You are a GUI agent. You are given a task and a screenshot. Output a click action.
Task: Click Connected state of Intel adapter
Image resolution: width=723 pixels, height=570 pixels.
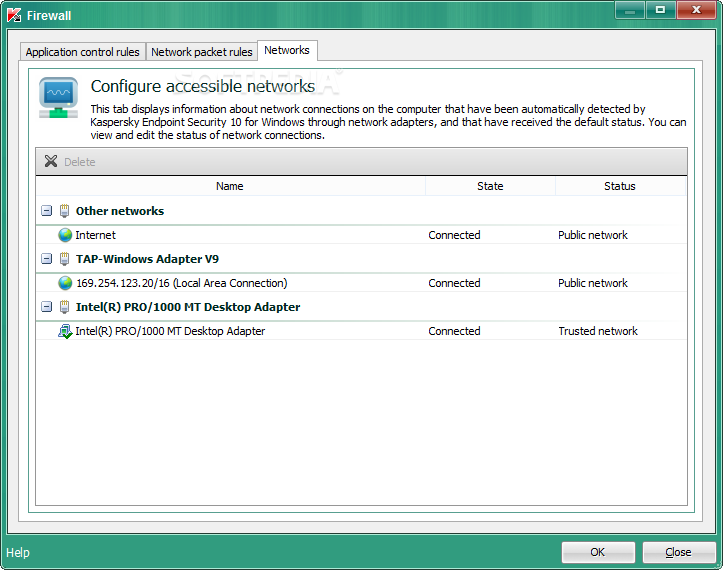click(454, 331)
